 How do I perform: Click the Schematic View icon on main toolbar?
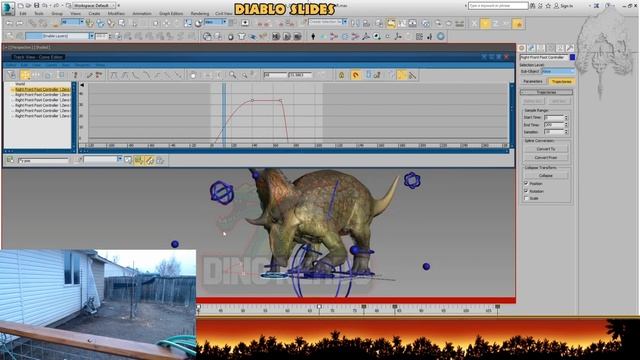(413, 23)
